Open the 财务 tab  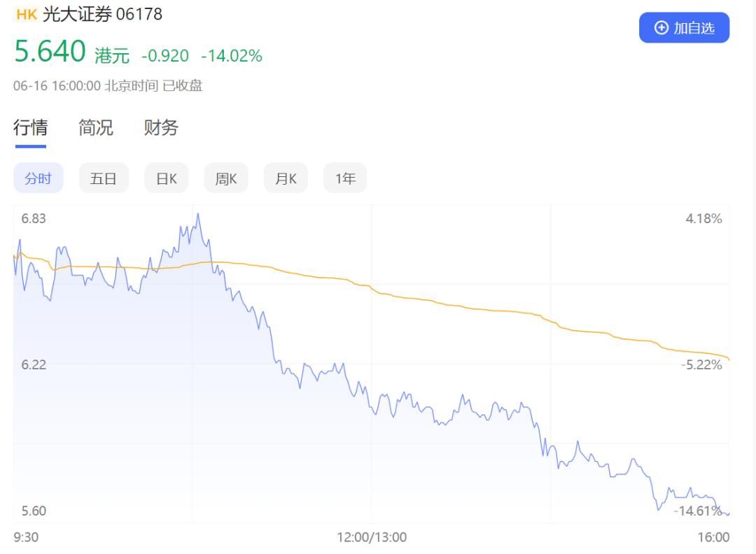coord(161,128)
